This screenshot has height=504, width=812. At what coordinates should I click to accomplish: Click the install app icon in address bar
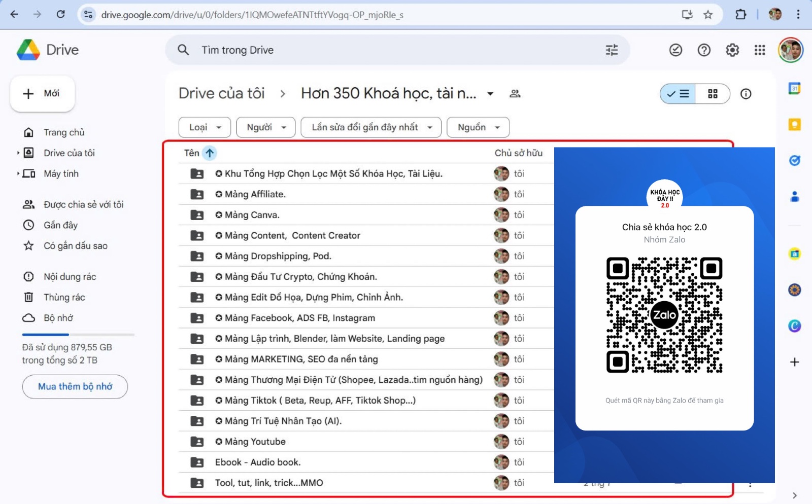point(687,15)
